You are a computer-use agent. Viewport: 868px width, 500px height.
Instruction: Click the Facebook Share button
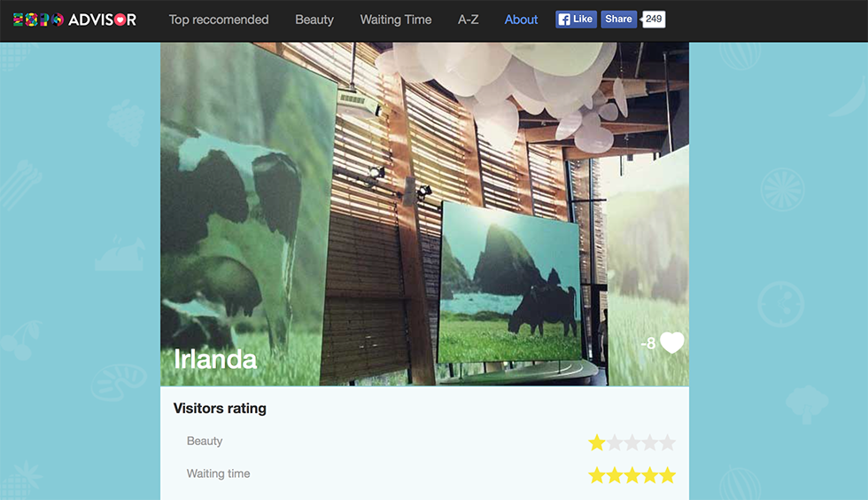click(618, 20)
